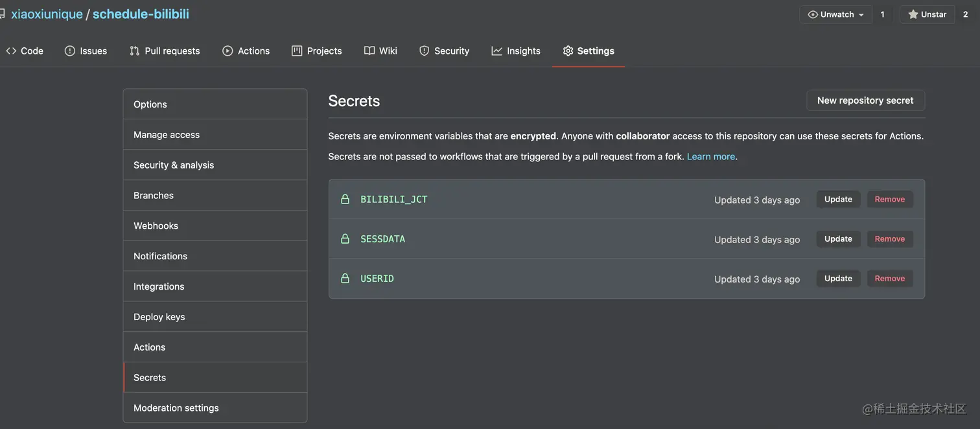Remove the USERID secret
The width and height of the screenshot is (980, 429).
coord(890,278)
